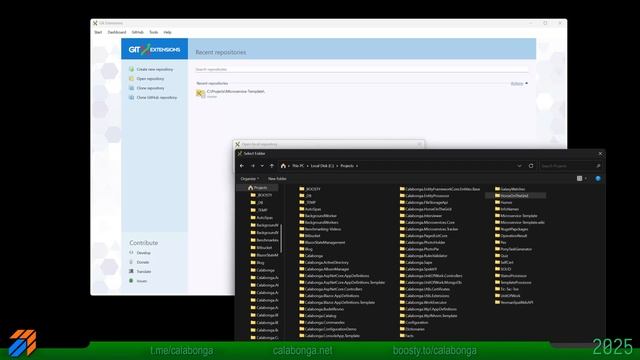This screenshot has height=360, width=640.
Task: Click the Create new repository icon
Action: [131, 69]
